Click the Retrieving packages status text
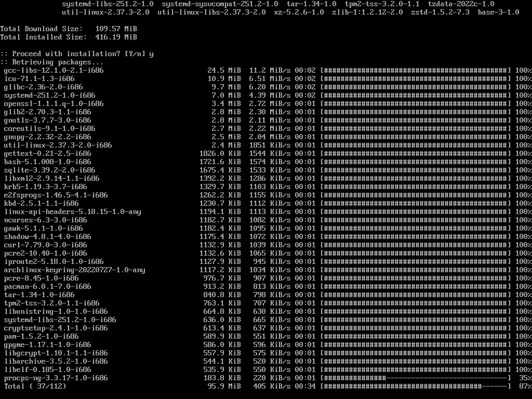 click(52, 62)
